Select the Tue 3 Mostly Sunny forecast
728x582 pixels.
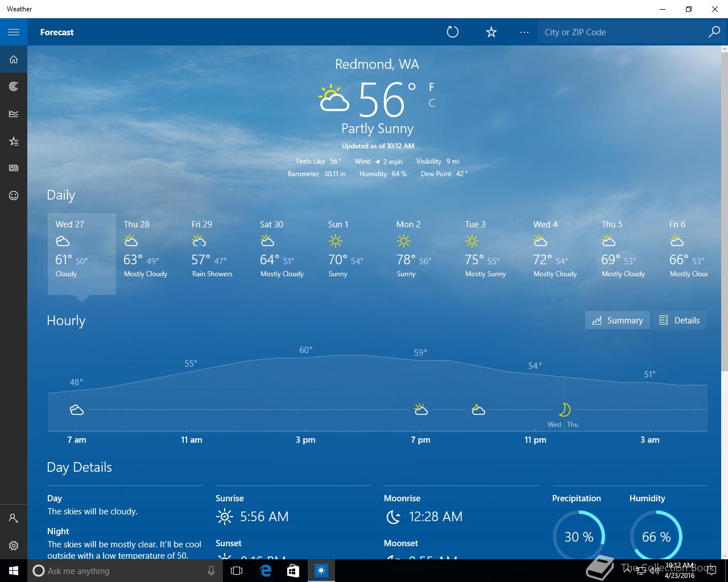tap(491, 253)
